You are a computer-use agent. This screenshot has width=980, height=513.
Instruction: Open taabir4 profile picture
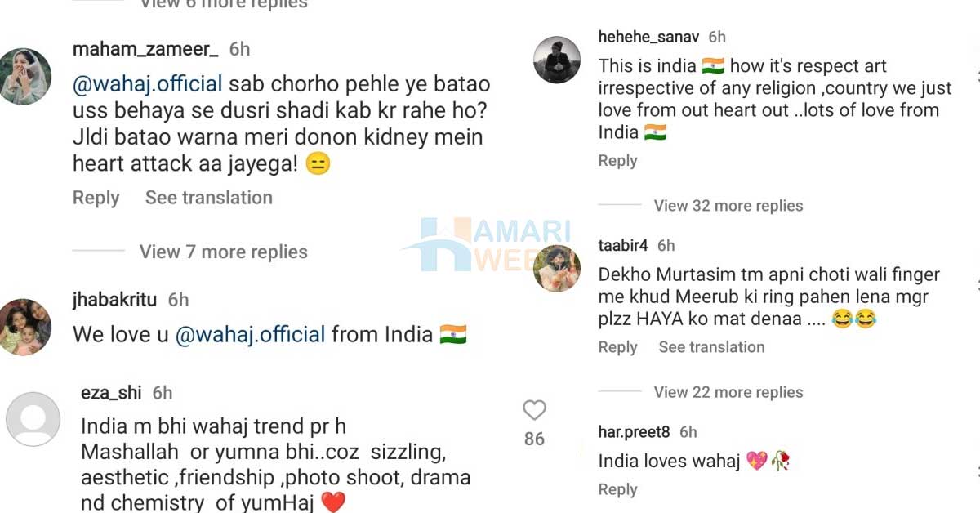click(x=557, y=269)
